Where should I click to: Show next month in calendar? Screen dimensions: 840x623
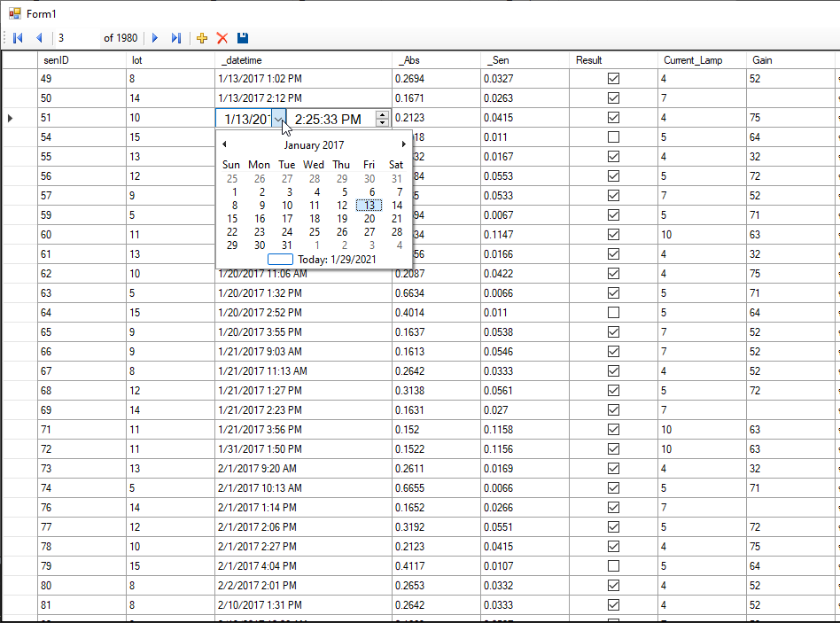point(404,144)
